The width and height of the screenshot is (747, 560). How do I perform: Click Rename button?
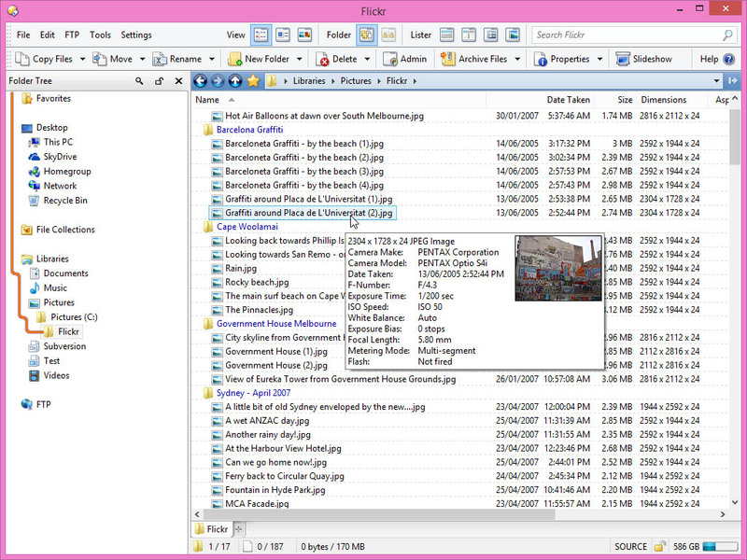tap(177, 59)
